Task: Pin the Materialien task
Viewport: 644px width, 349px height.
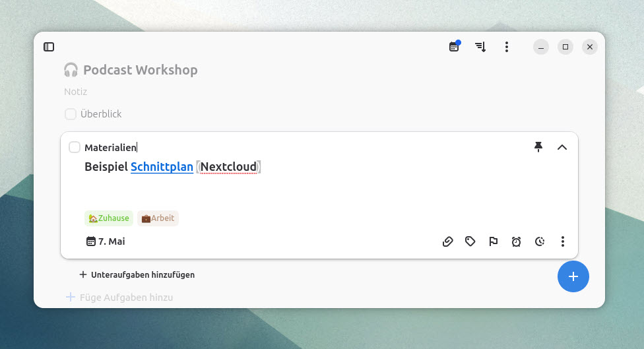Action: click(538, 147)
